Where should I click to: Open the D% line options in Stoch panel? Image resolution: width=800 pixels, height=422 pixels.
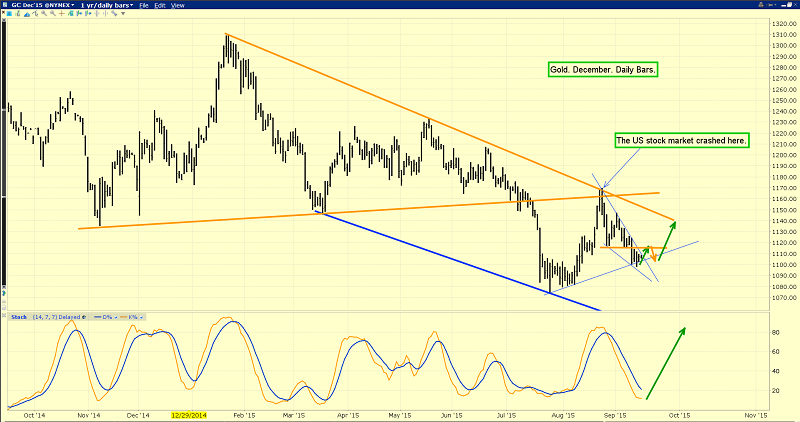pos(105,317)
